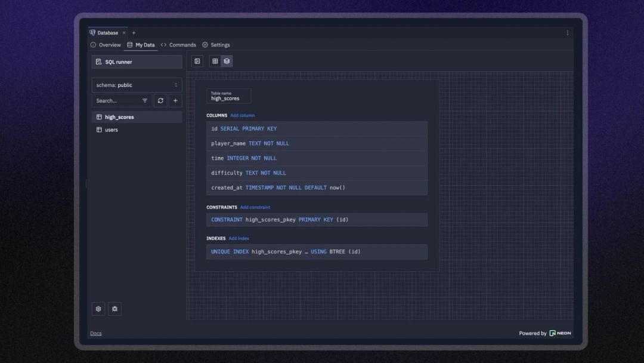Select the schema diagram view
Viewport: 644px width, 363px height.
(x=227, y=60)
